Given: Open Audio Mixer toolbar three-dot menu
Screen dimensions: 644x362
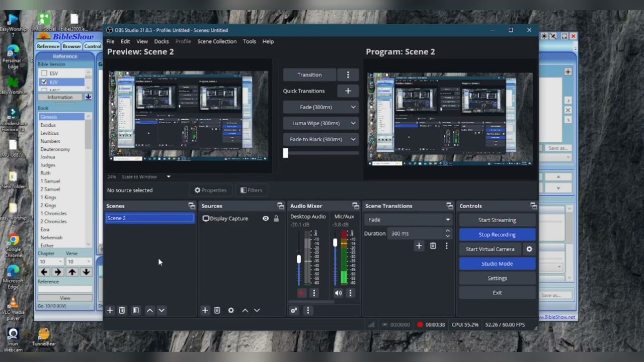Looking at the screenshot, I should pos(308,310).
